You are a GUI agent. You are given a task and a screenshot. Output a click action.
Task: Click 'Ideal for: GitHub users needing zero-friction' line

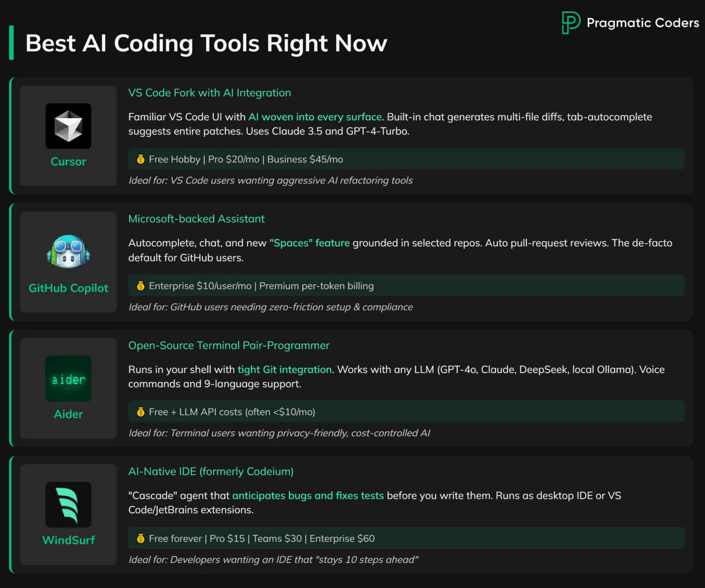click(271, 307)
